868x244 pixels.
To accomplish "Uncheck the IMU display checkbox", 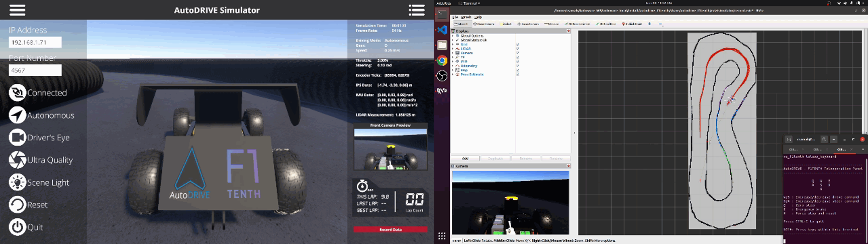I will tap(518, 61).
